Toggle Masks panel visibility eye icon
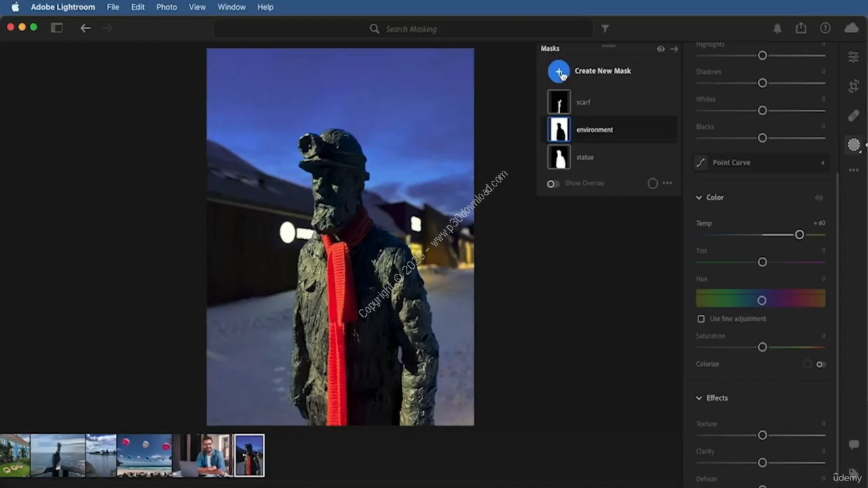Screen dimensions: 868x488 (x=660, y=49)
